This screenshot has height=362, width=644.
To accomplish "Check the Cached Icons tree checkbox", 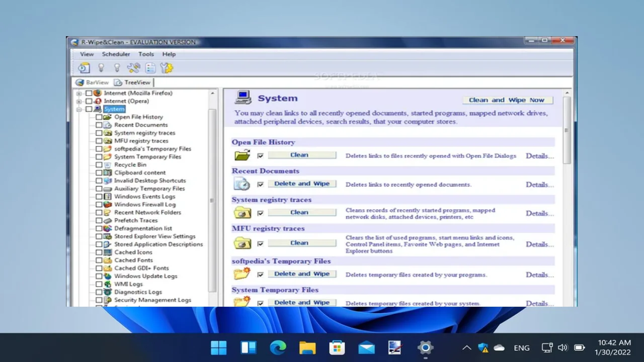I will [x=99, y=252].
